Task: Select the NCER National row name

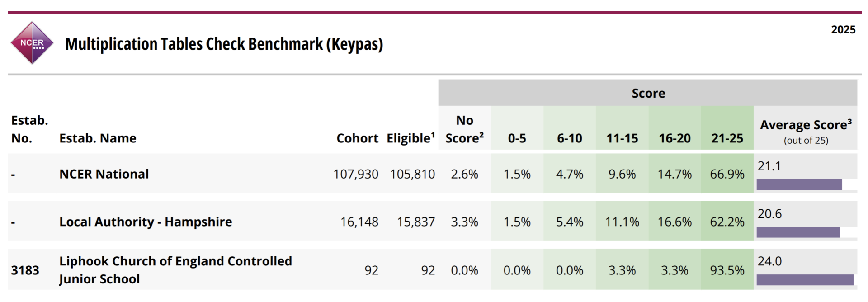Action: [104, 174]
